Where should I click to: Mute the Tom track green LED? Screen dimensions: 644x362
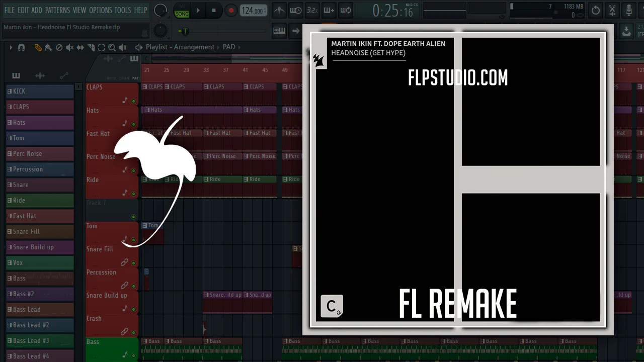coord(133,240)
